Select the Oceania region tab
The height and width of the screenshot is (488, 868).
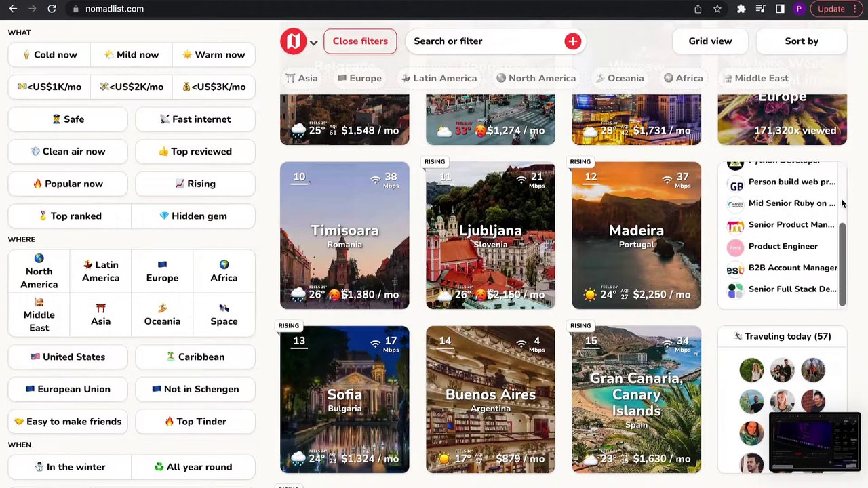(x=620, y=78)
